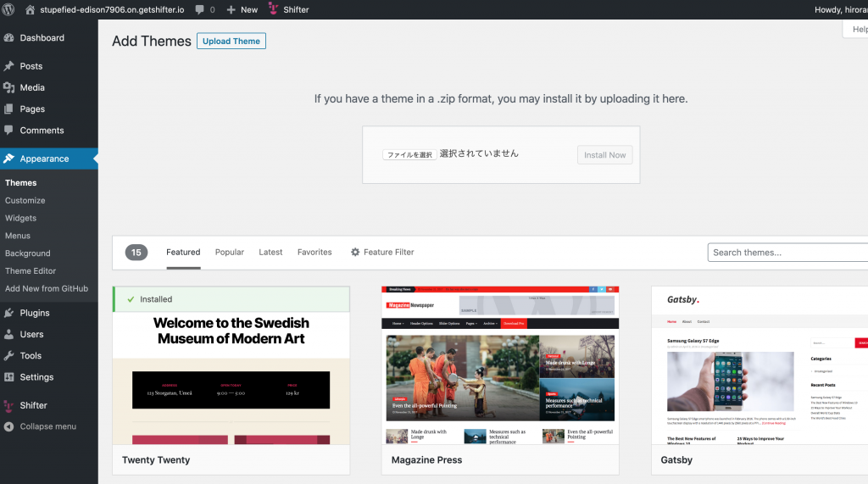The image size is (868, 484).
Task: Click the WordPress logo icon
Action: click(8, 9)
